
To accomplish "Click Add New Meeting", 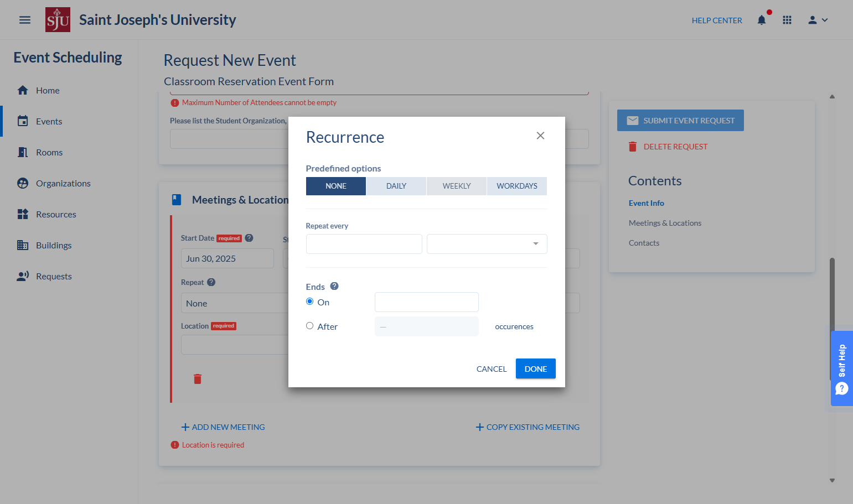I will pyautogui.click(x=223, y=427).
